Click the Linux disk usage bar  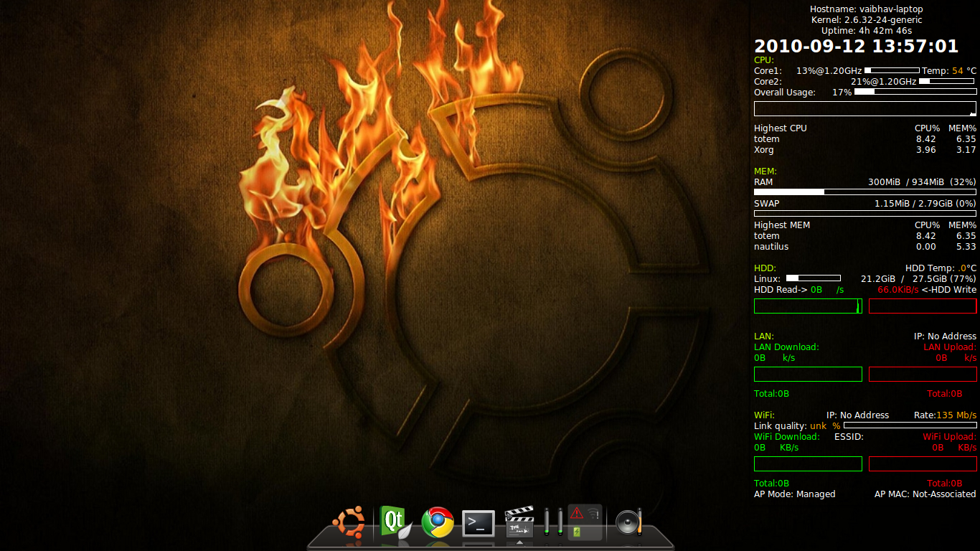[814, 278]
